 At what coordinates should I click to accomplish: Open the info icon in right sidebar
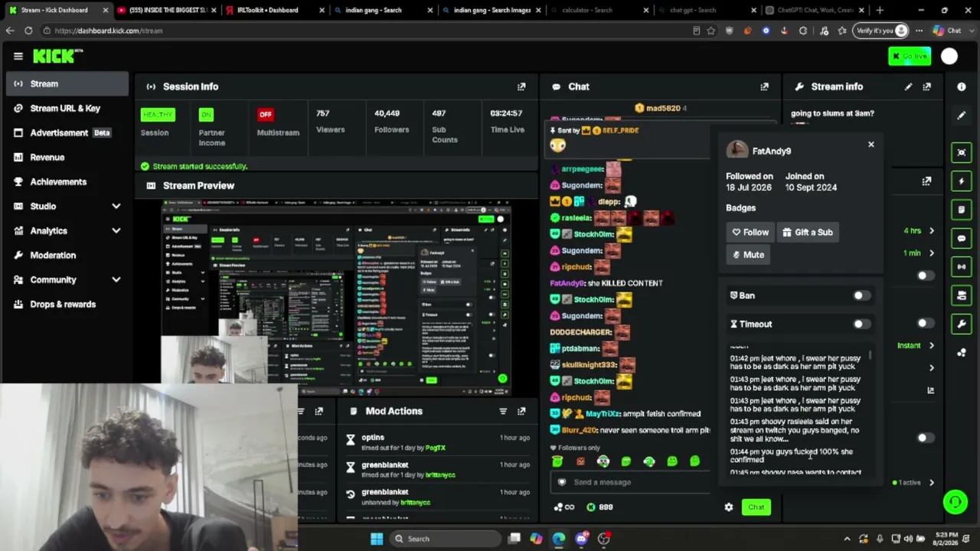click(x=962, y=86)
